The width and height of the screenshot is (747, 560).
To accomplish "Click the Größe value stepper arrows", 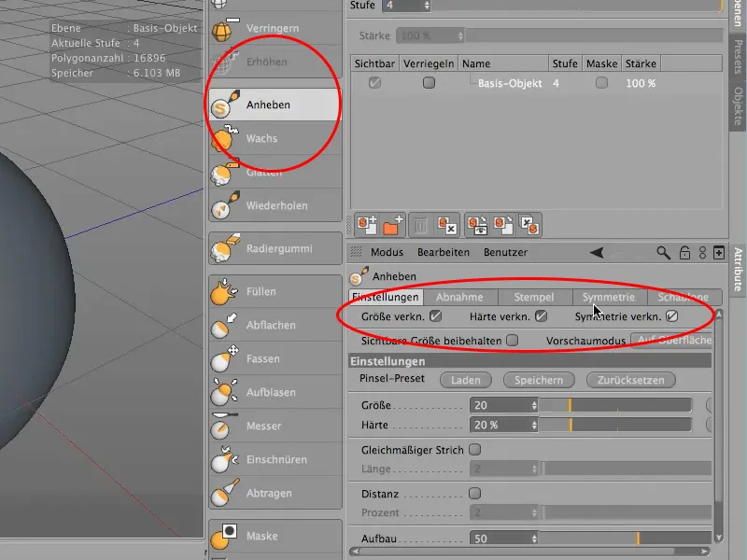I will coord(534,405).
